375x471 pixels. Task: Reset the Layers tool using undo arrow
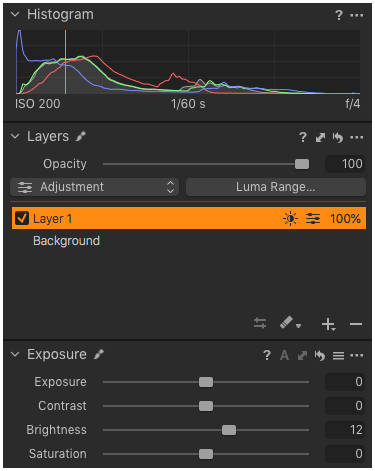(x=338, y=137)
